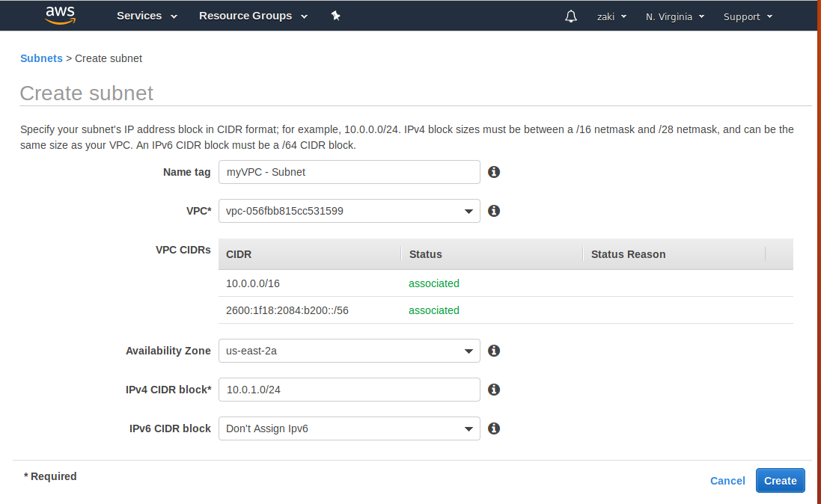Open the Support menu

click(x=747, y=15)
